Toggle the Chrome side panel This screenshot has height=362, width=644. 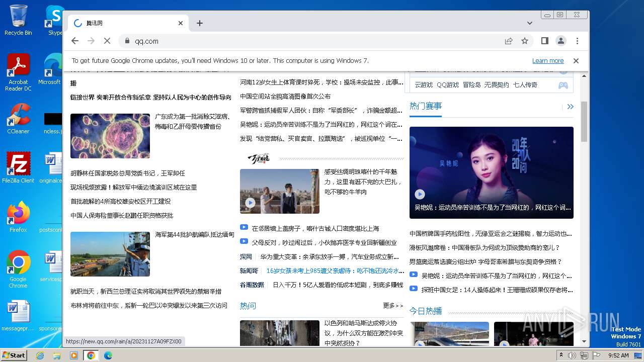544,41
